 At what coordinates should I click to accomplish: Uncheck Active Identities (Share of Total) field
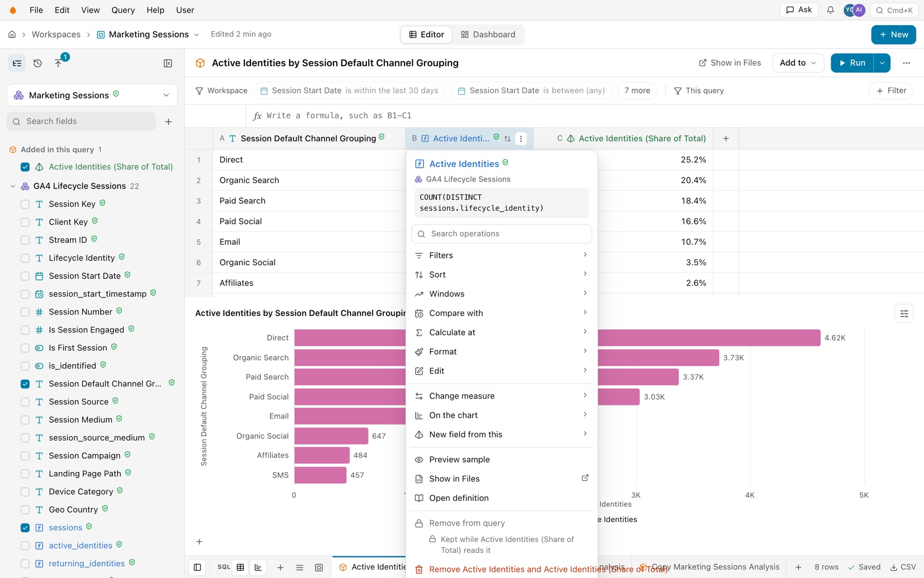click(x=25, y=167)
